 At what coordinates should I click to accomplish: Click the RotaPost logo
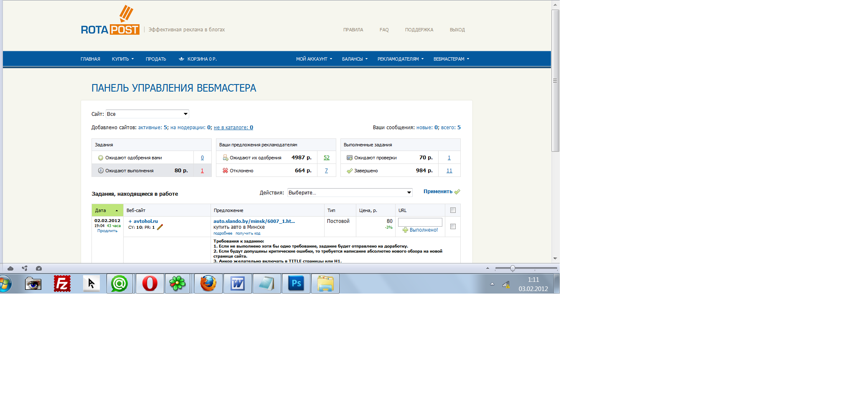click(110, 20)
